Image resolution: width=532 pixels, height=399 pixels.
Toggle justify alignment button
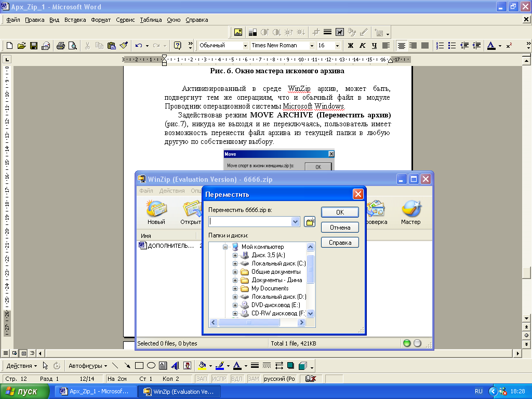click(x=425, y=46)
